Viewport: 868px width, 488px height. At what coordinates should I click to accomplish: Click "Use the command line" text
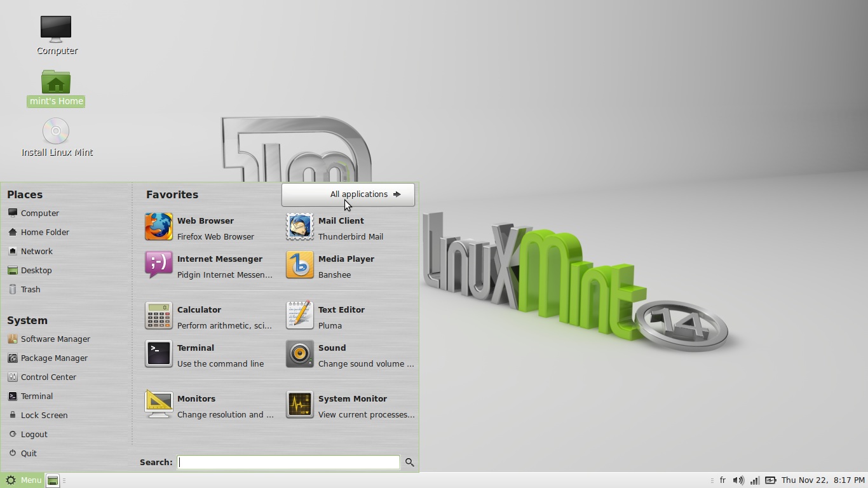pos(220,364)
